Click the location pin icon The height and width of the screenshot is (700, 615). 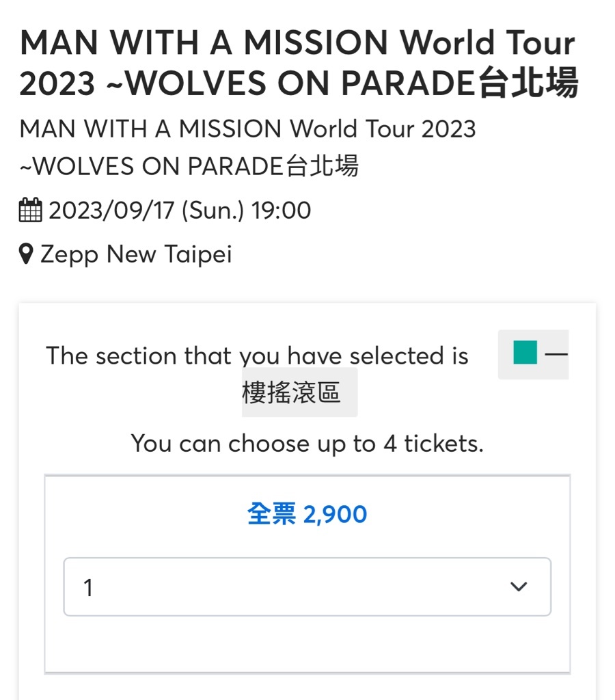coord(27,255)
